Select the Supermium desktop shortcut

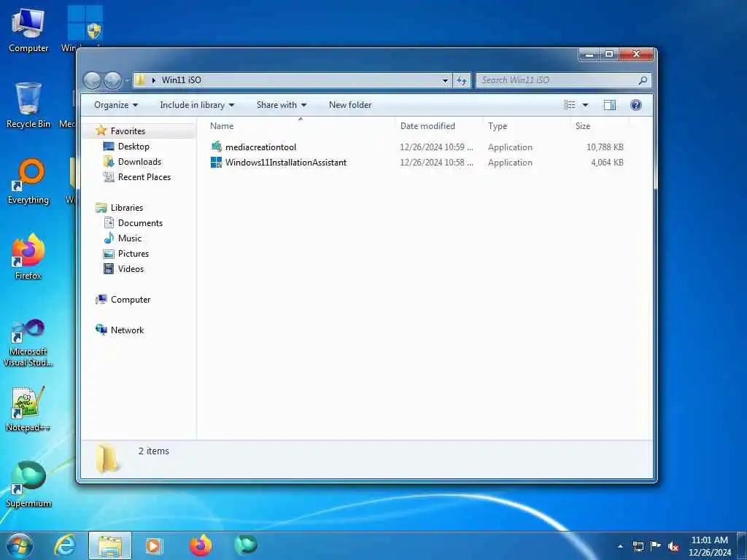point(28,484)
